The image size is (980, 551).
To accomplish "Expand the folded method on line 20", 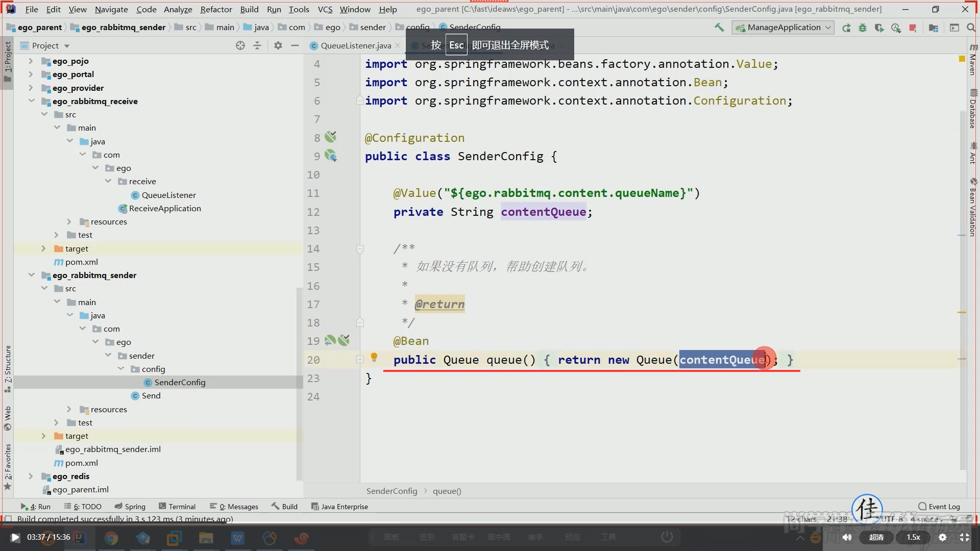I will (360, 360).
